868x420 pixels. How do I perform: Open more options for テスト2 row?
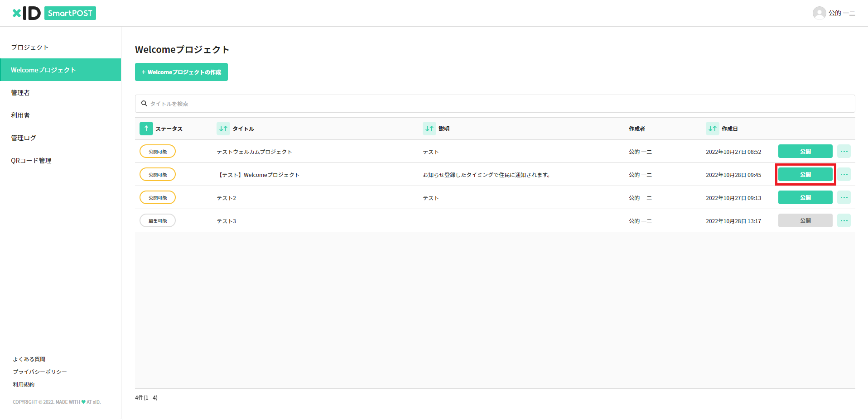[x=844, y=197]
